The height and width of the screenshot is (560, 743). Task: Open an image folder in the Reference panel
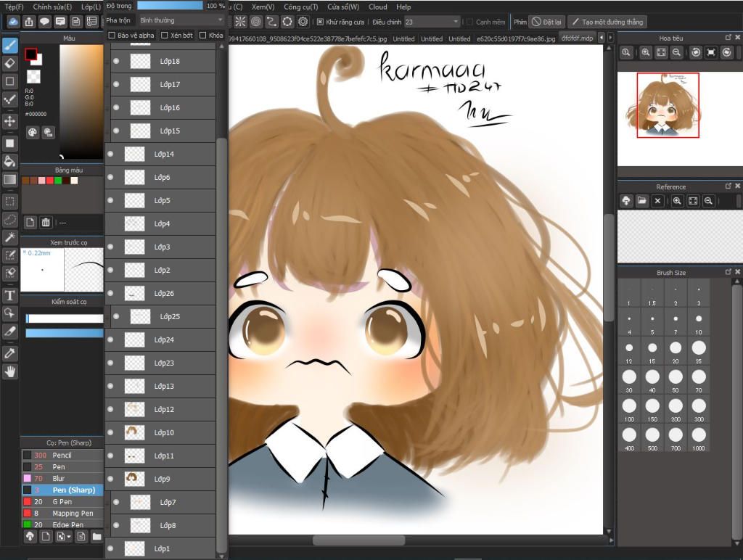pos(641,201)
